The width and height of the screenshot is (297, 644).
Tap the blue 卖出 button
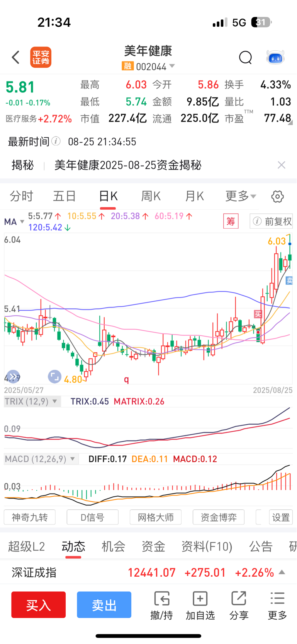pos(104,605)
